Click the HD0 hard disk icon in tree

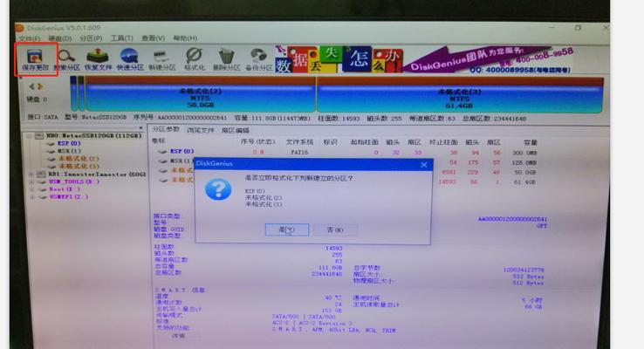tap(39, 135)
